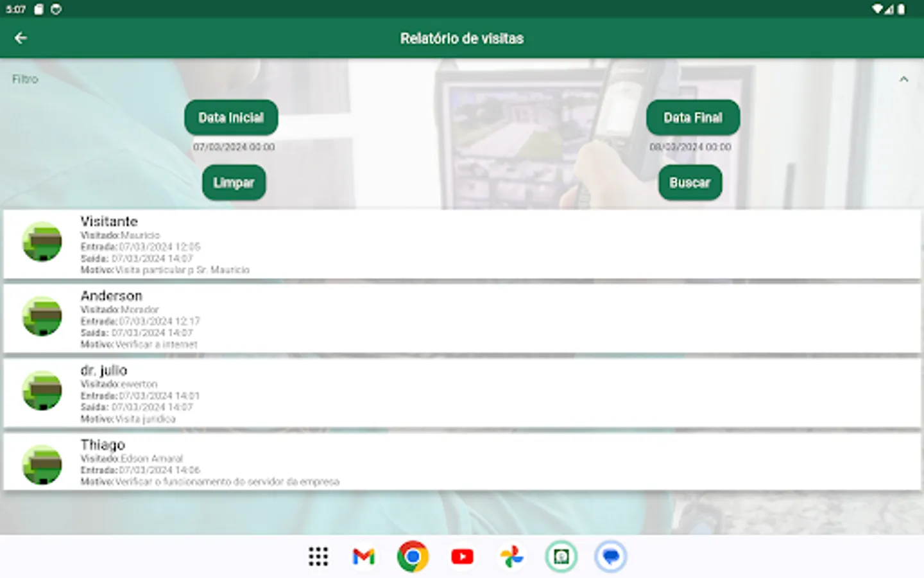This screenshot has width=924, height=578.
Task: Open dr. julio entry avatar photo
Action: (42, 390)
